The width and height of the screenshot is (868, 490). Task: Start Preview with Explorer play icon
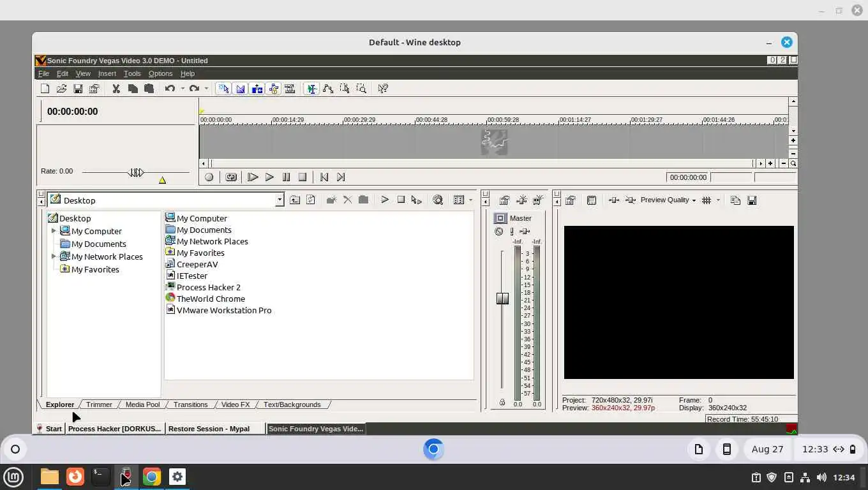tap(385, 200)
